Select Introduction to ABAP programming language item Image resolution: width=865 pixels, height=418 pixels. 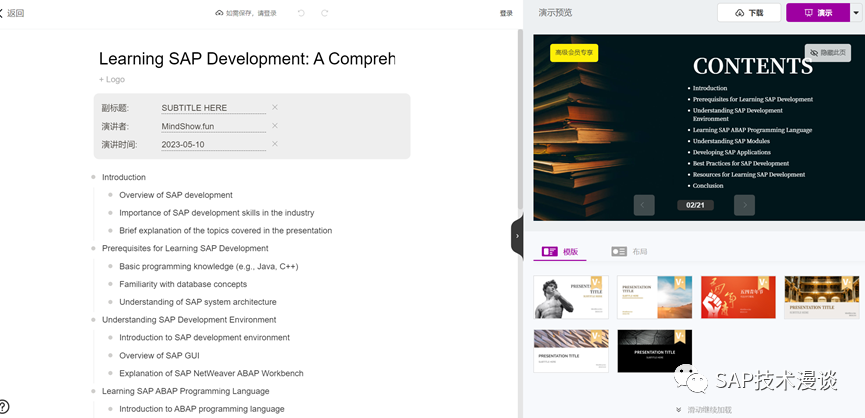point(202,409)
